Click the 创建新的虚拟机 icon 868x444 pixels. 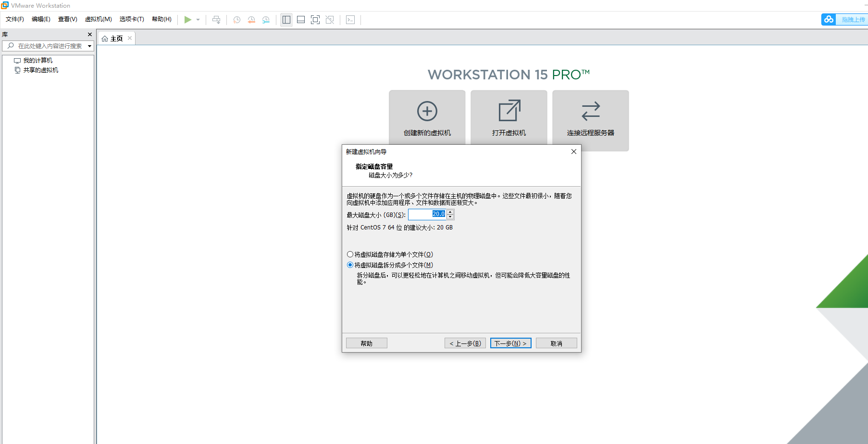pyautogui.click(x=427, y=117)
